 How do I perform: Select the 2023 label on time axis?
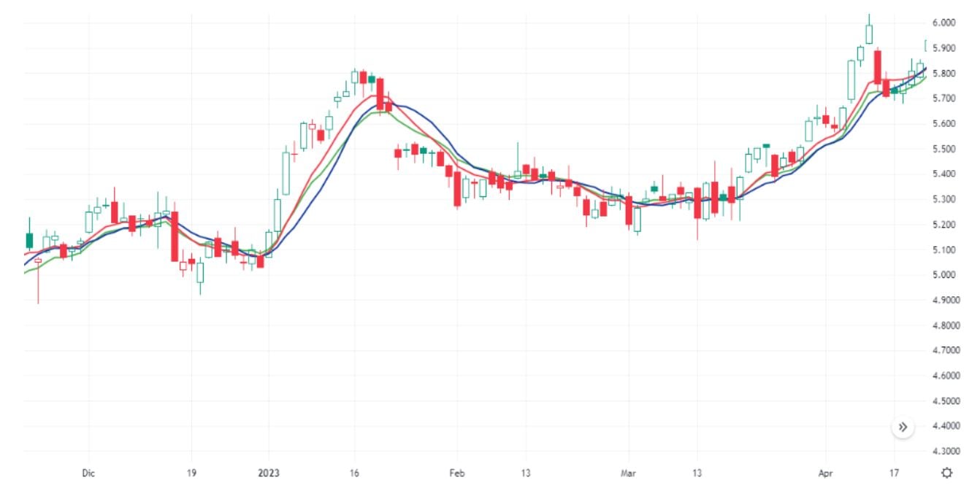click(269, 473)
